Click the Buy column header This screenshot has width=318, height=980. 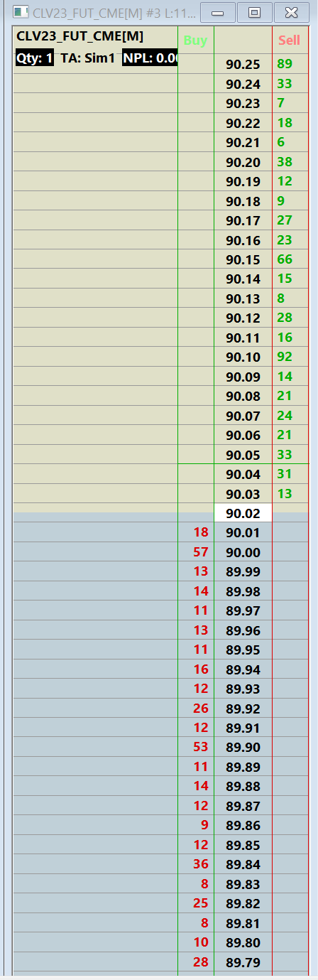click(x=195, y=41)
